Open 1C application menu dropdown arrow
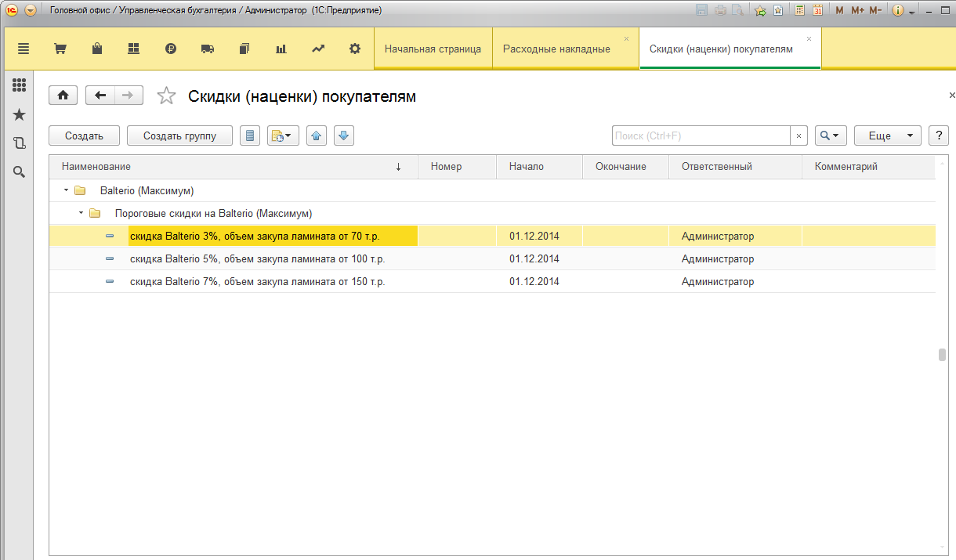Viewport: 956px width, 560px height. click(x=30, y=10)
